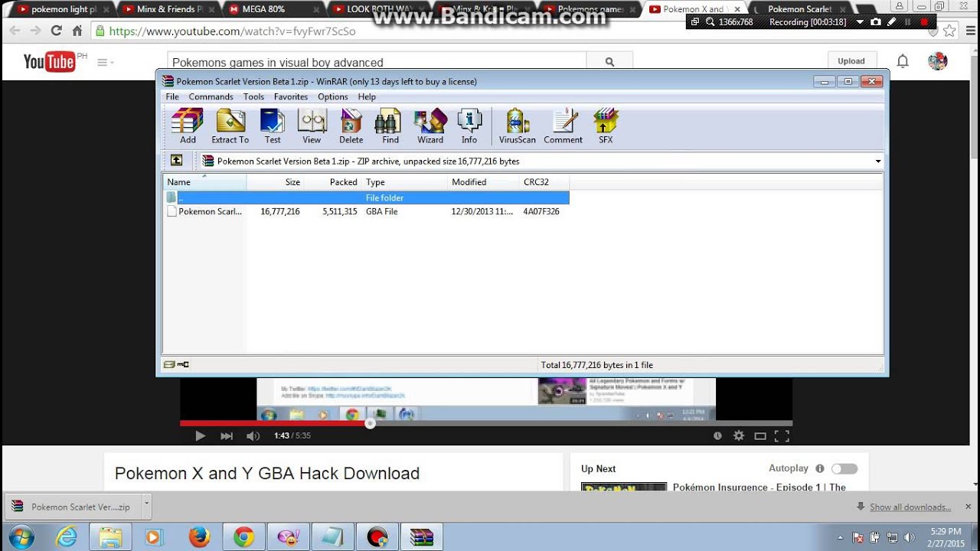
Task: Open Chrome from the taskbar
Action: [x=243, y=537]
